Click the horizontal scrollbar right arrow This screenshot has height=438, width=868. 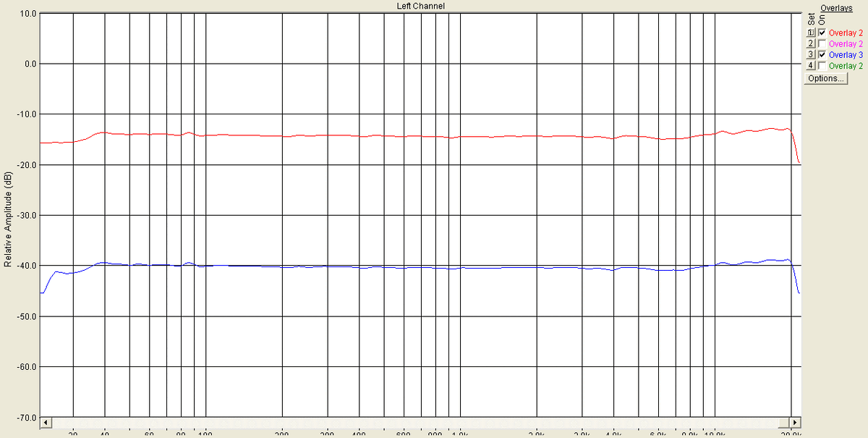coord(795,422)
